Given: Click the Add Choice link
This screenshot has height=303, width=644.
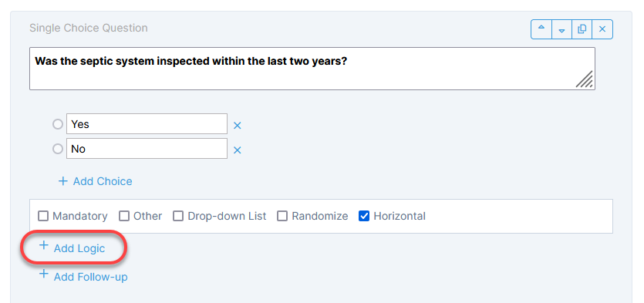Looking at the screenshot, I should pyautogui.click(x=103, y=181).
